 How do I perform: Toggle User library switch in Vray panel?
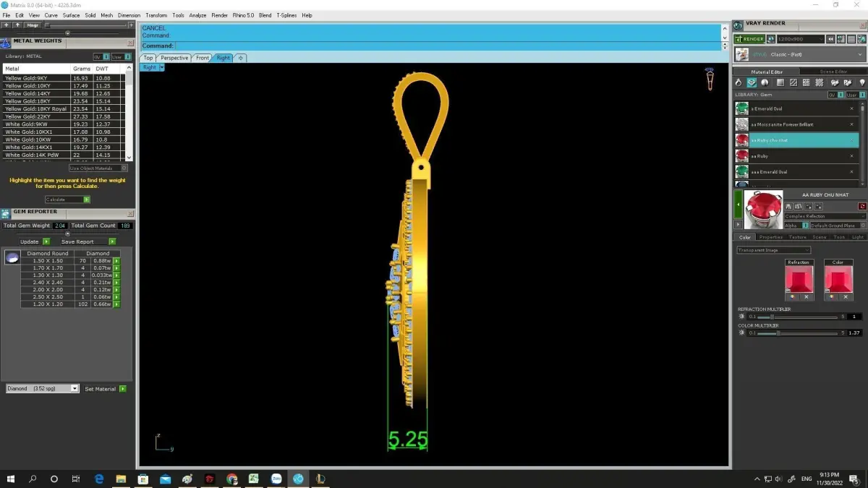(855, 95)
